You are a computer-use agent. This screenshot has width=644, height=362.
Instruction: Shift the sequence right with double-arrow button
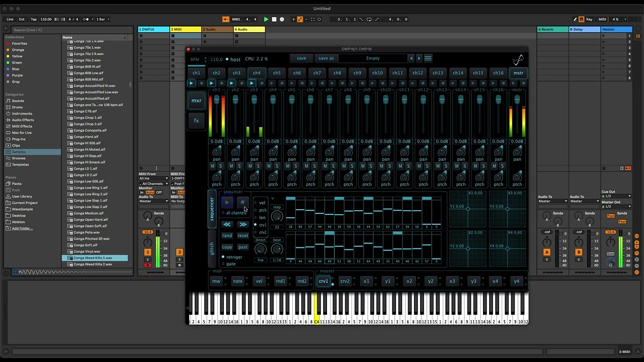tap(243, 224)
